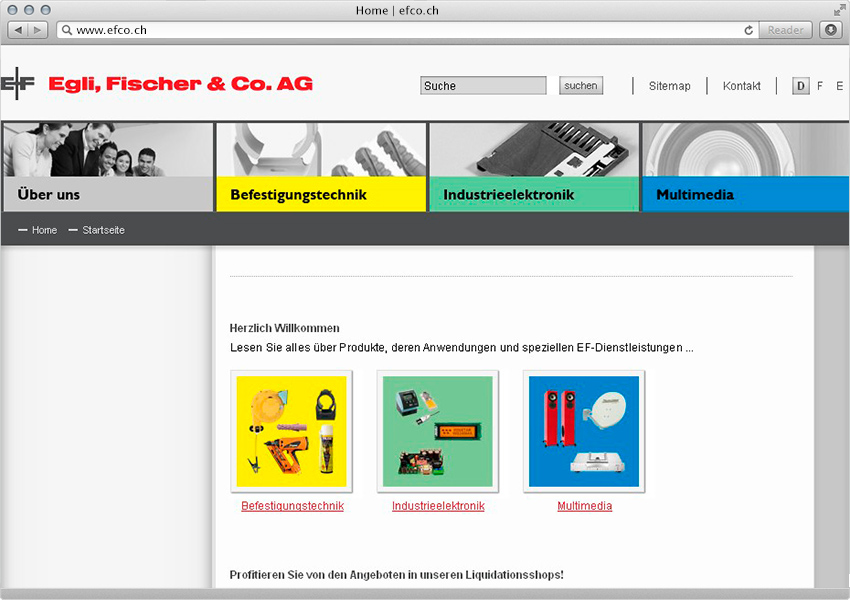Click the browser back arrow button

[18, 30]
